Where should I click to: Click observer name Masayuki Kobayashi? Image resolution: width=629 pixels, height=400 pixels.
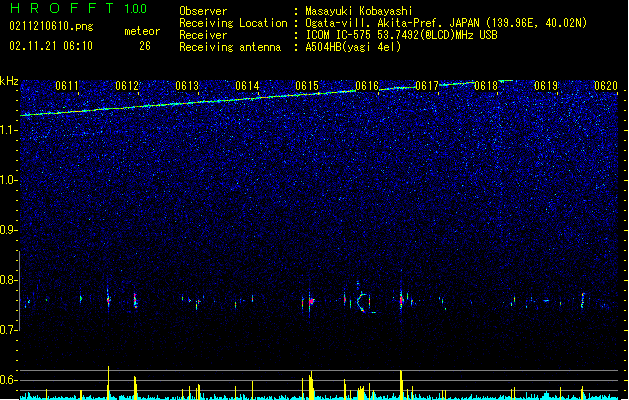point(358,11)
